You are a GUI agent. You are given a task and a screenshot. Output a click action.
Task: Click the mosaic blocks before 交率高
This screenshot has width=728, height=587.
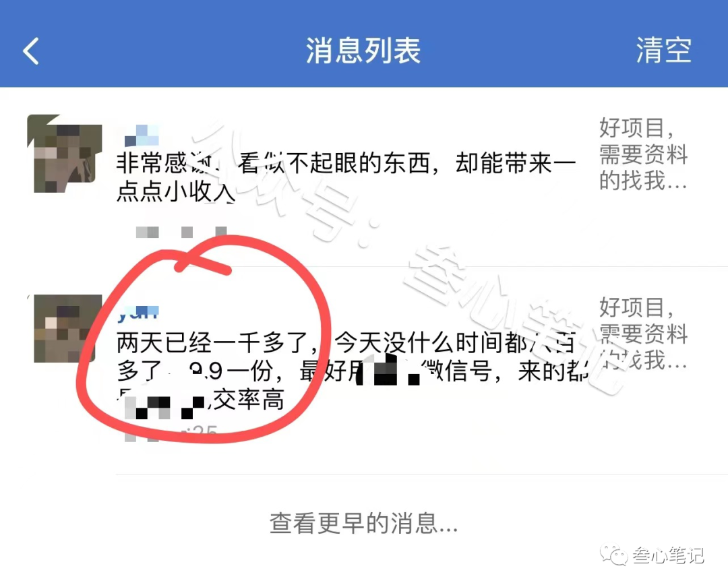tap(164, 408)
